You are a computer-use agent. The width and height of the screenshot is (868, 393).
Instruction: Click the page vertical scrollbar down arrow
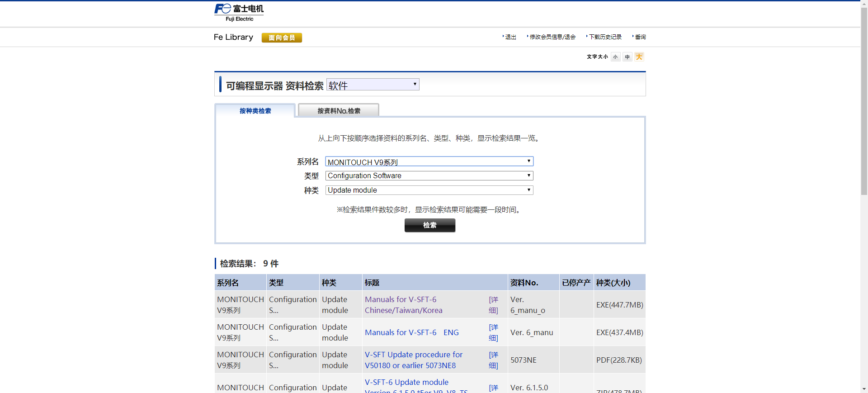(864, 389)
